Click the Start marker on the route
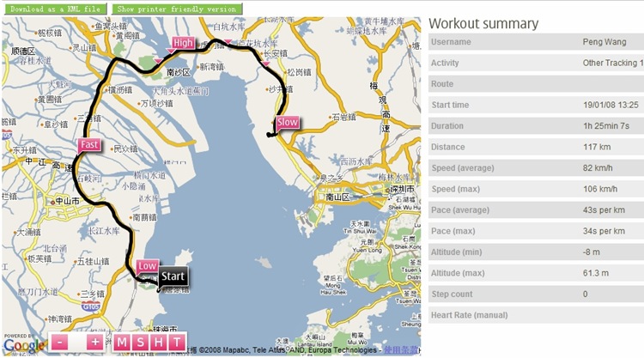644x358 pixels. 173,276
